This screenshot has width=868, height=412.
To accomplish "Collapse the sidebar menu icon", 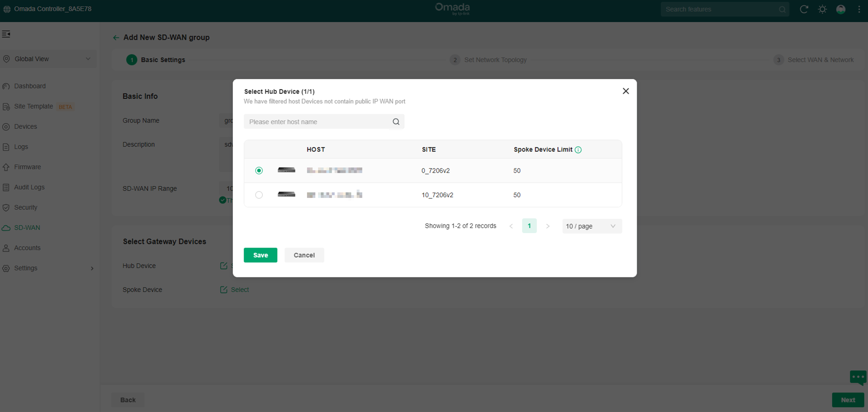I will tap(6, 34).
